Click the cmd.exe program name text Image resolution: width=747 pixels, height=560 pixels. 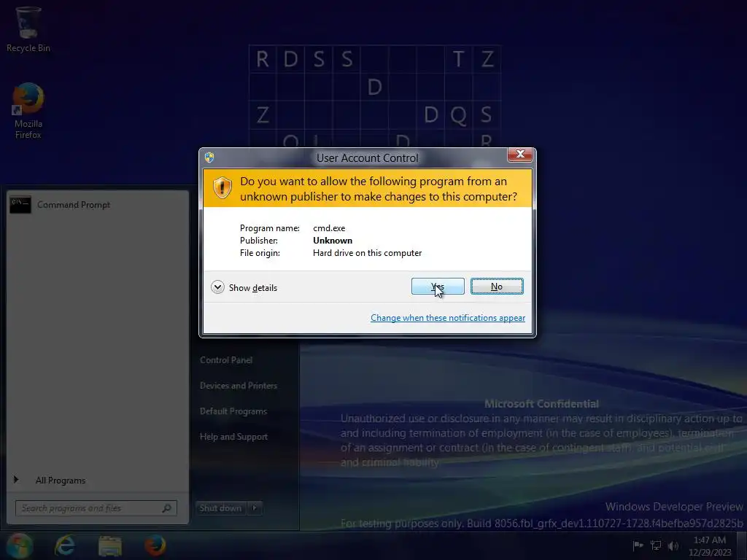click(329, 228)
